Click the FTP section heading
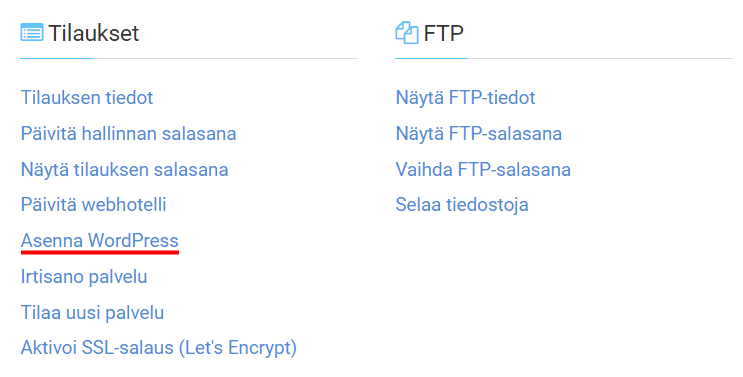This screenshot has width=743, height=377. (x=444, y=33)
